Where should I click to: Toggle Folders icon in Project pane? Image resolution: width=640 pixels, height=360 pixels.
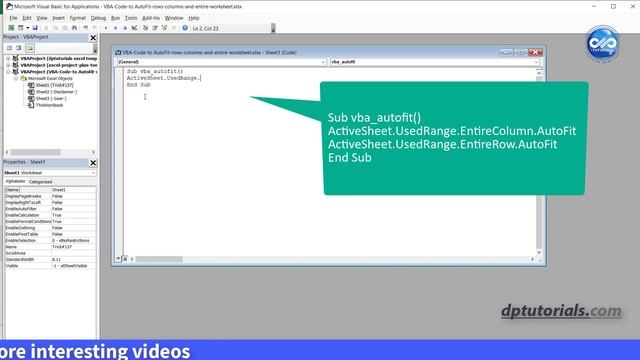[30, 48]
